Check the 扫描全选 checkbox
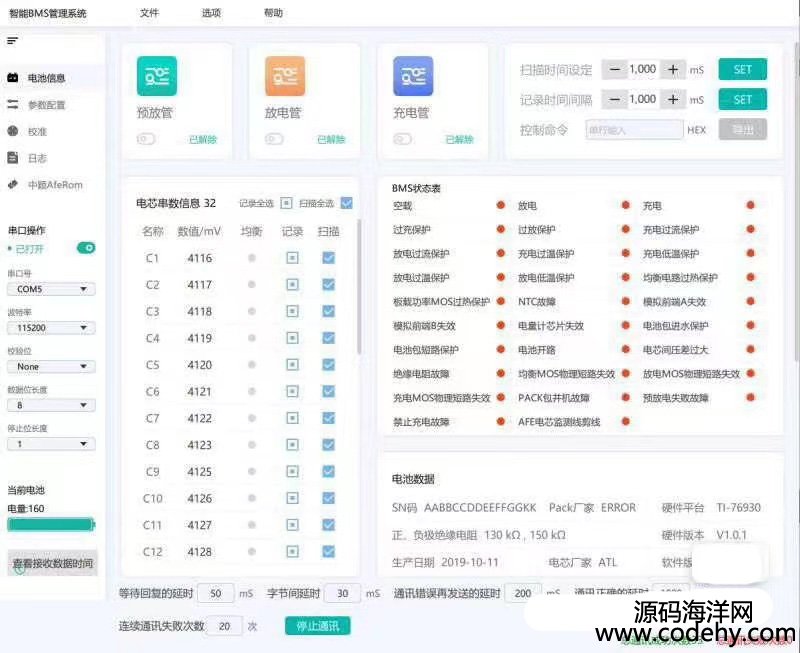The width and height of the screenshot is (800, 653). tap(346, 203)
